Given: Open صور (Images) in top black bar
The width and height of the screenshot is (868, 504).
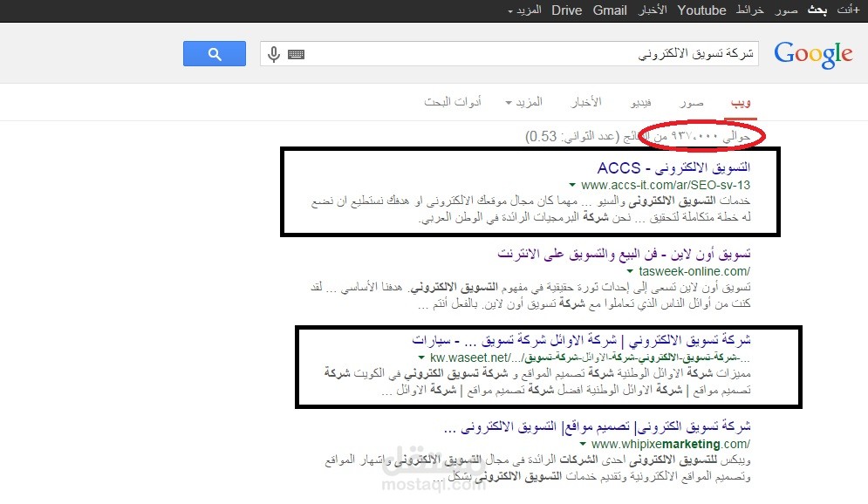Looking at the screenshot, I should [786, 10].
